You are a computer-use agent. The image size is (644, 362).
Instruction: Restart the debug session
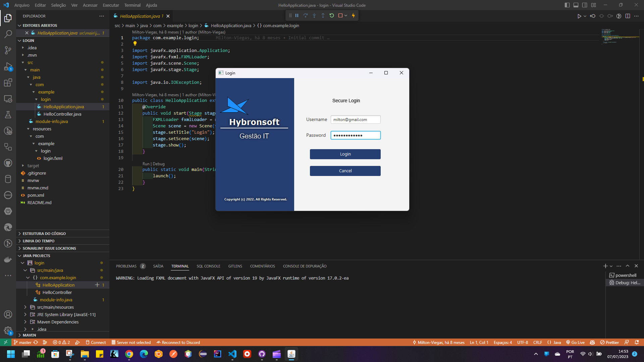(x=332, y=15)
